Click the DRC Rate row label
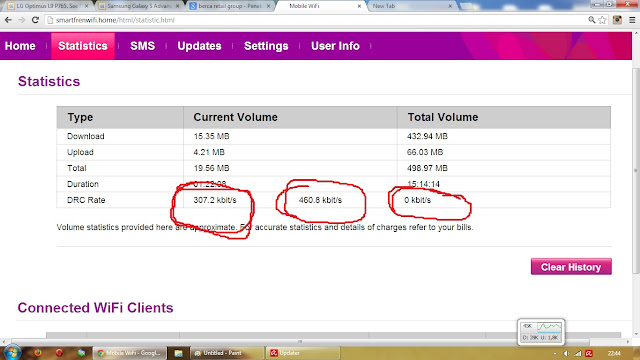The width and height of the screenshot is (640, 360). click(86, 200)
